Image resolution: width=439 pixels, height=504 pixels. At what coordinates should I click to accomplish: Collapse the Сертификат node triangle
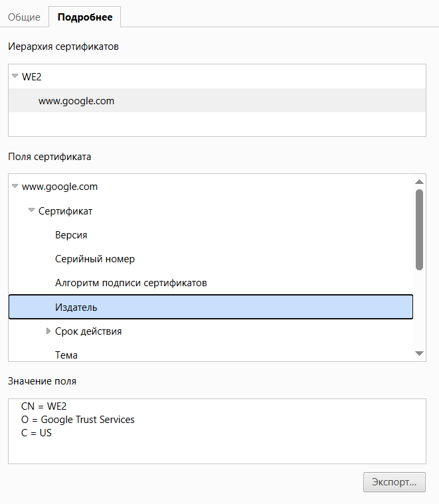pos(31,210)
